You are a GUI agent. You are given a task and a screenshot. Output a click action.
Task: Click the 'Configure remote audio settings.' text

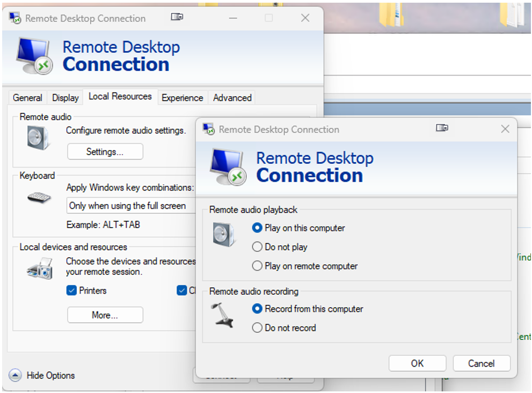126,130
